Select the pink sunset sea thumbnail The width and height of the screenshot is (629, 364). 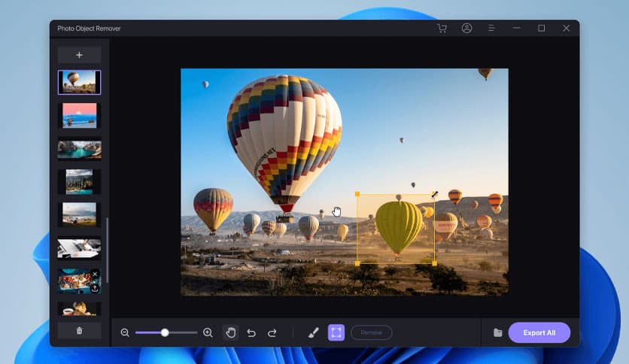tap(79, 116)
